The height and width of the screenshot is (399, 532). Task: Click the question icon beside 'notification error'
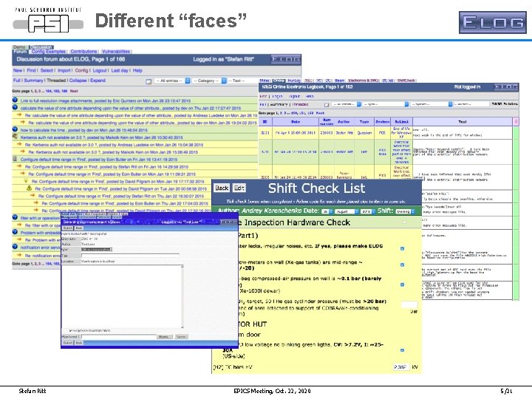[15, 247]
